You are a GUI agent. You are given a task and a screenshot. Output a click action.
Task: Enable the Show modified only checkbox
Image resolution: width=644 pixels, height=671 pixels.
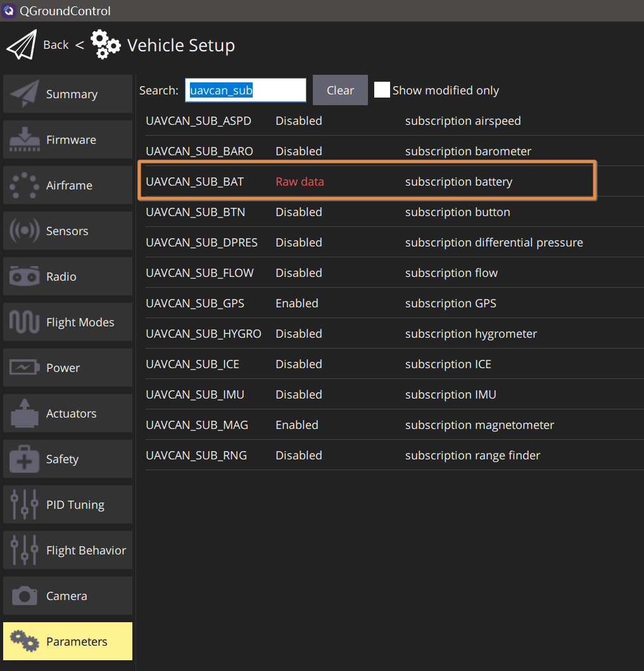click(382, 90)
